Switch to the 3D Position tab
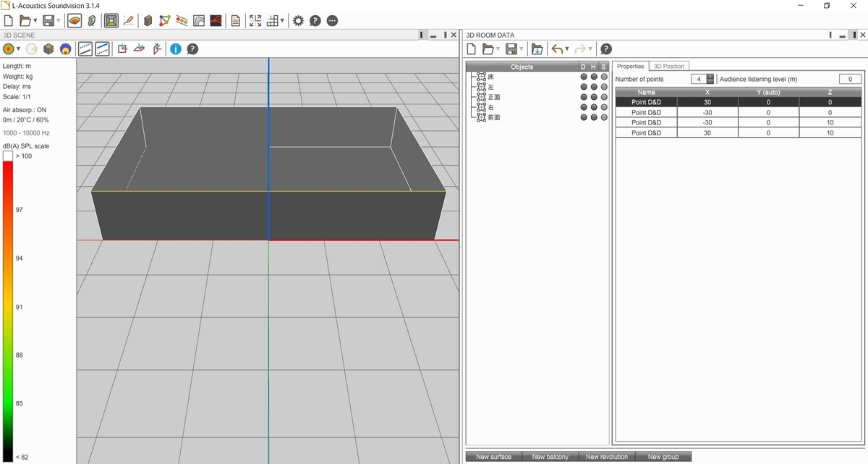The height and width of the screenshot is (464, 868). 669,66
